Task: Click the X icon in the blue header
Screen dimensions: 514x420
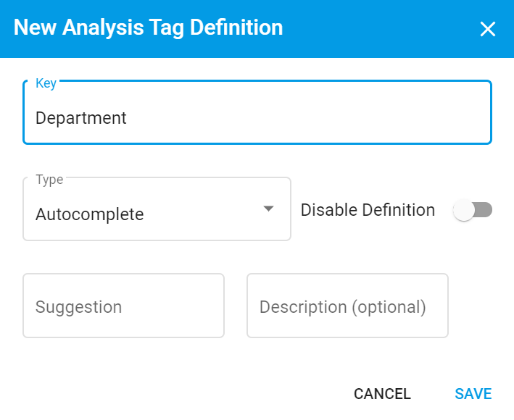Action: (487, 29)
